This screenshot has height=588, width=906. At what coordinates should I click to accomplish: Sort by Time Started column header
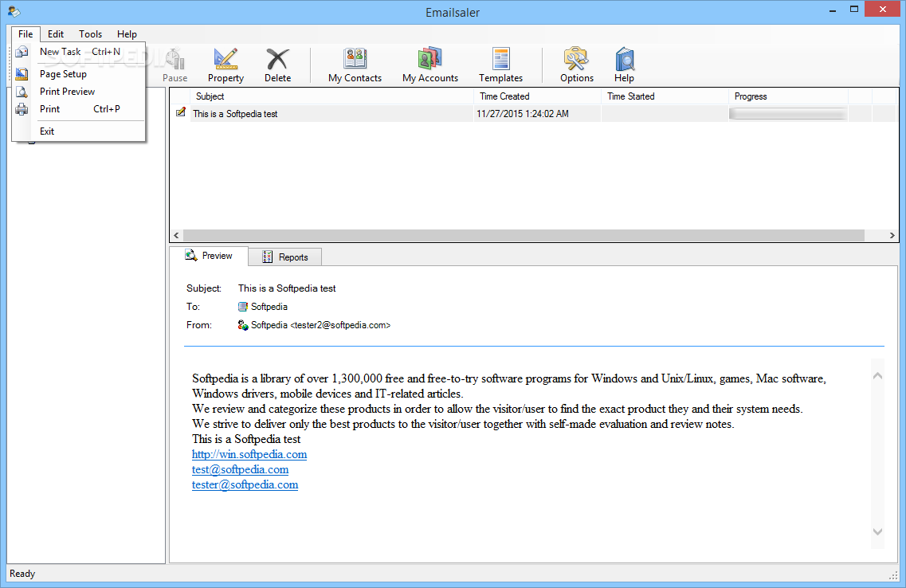coord(665,96)
